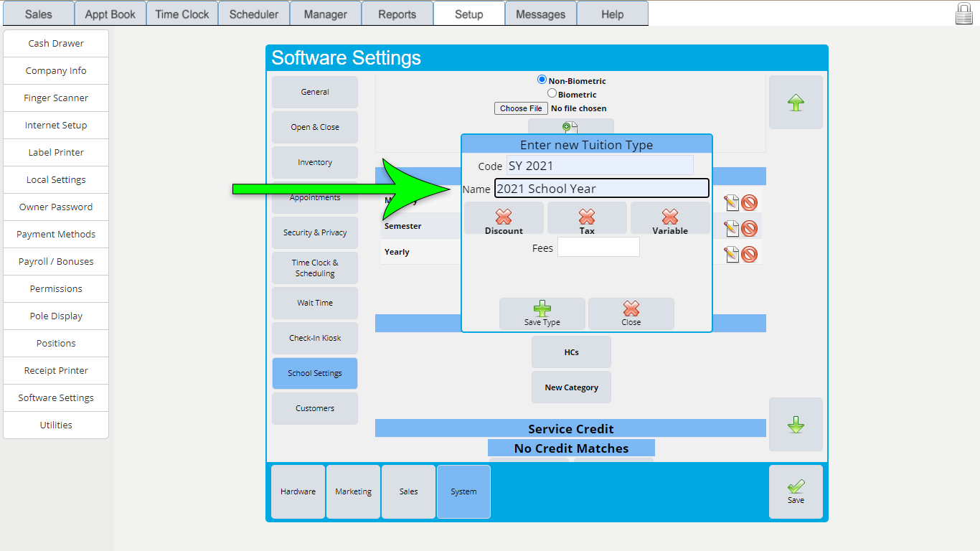The image size is (980, 551).
Task: Open Permissions in sidebar
Action: click(56, 289)
